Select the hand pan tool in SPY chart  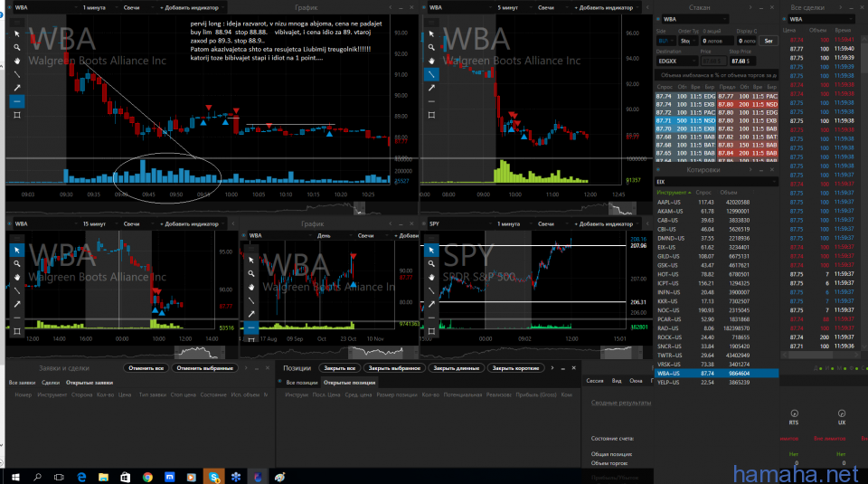click(432, 277)
